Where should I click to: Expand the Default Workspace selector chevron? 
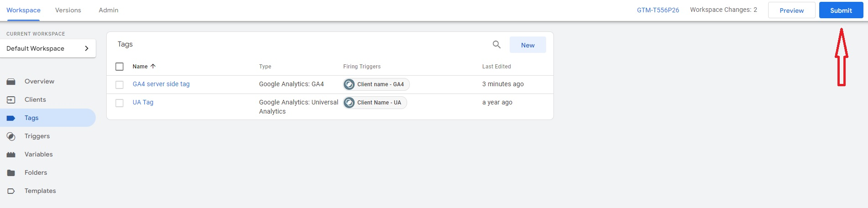(87, 48)
